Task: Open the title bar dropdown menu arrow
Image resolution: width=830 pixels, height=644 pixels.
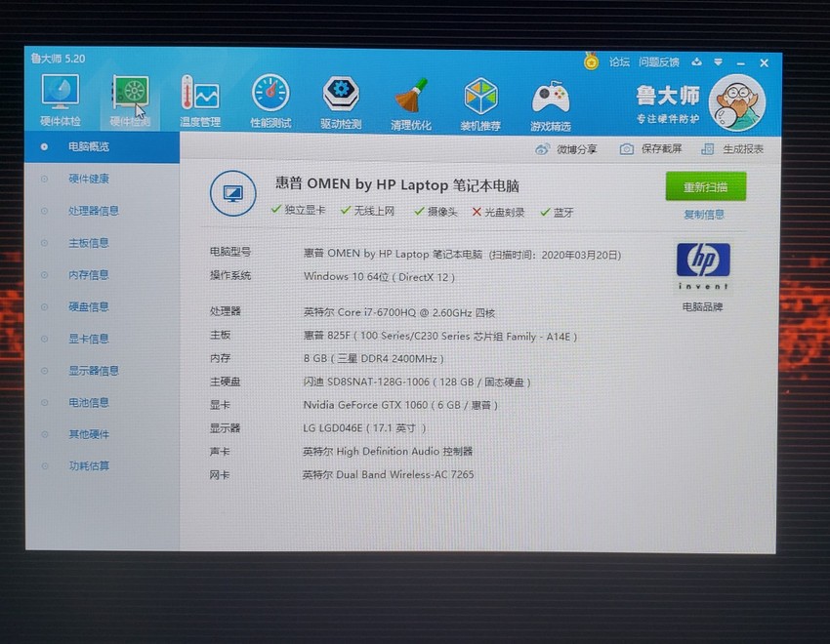Action: click(719, 62)
